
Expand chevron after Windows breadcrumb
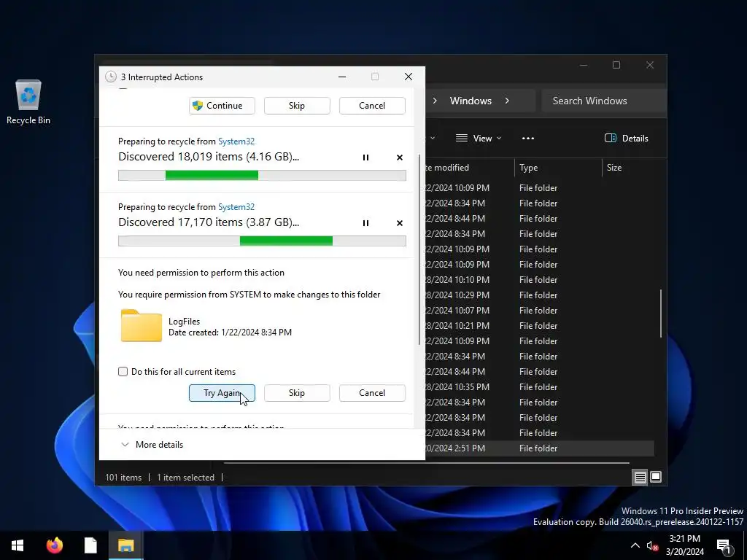pyautogui.click(x=507, y=101)
